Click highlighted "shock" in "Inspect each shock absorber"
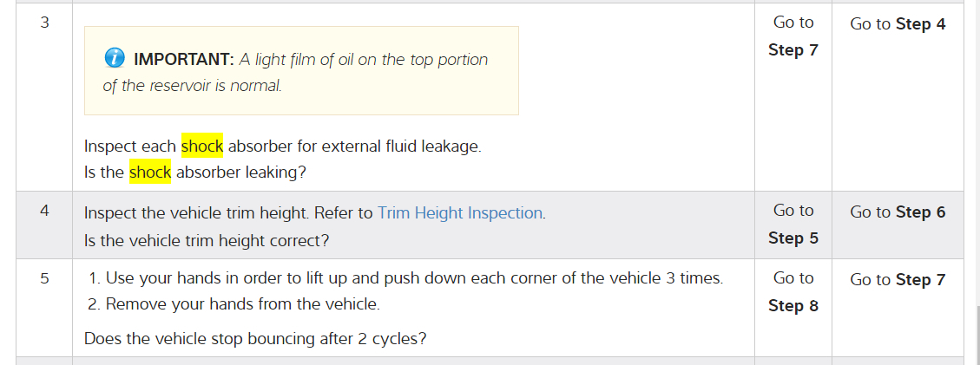 202,147
